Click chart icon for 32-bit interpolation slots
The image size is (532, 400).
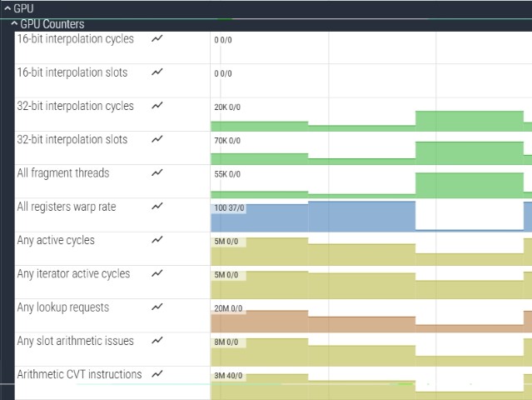click(157, 139)
